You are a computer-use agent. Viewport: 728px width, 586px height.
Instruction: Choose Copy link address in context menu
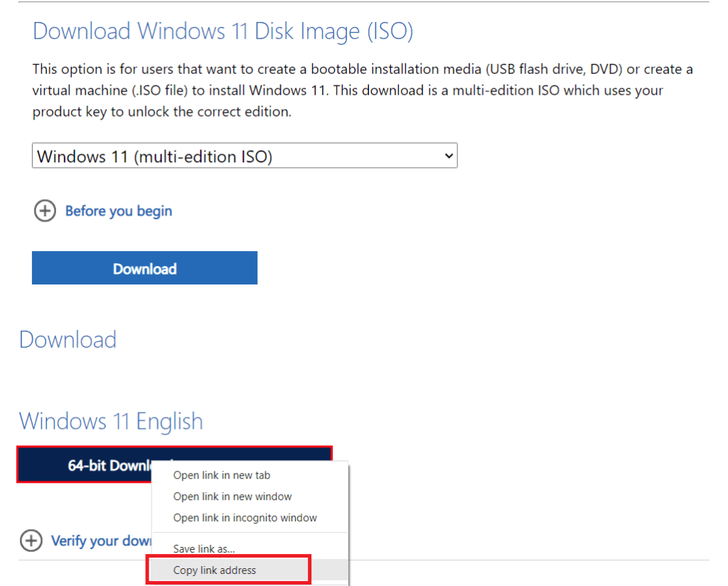250,570
